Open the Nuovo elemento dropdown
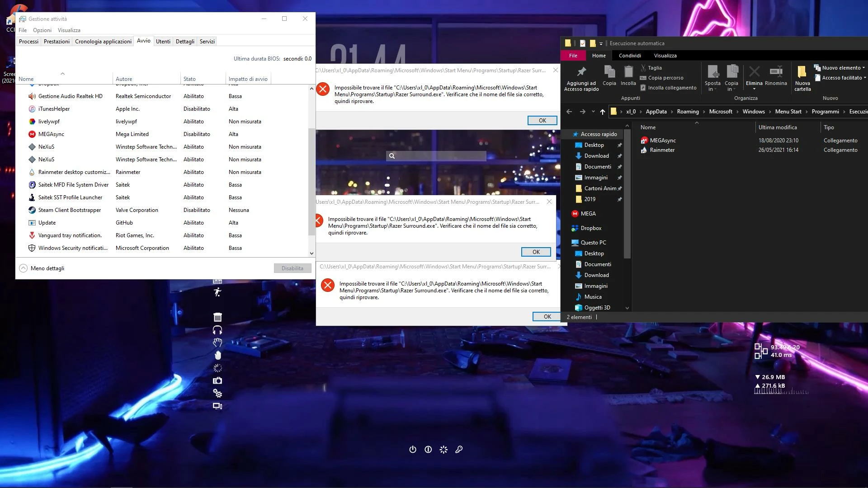The image size is (868, 488). 840,68
